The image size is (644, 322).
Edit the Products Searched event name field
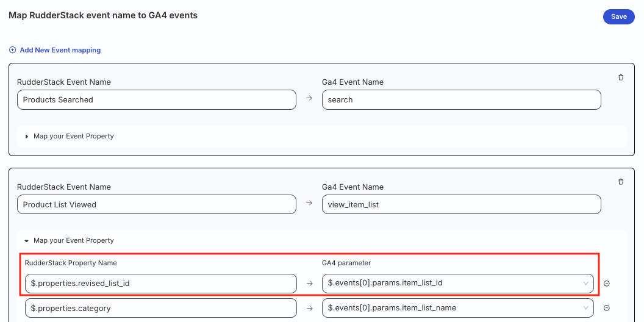tap(157, 100)
